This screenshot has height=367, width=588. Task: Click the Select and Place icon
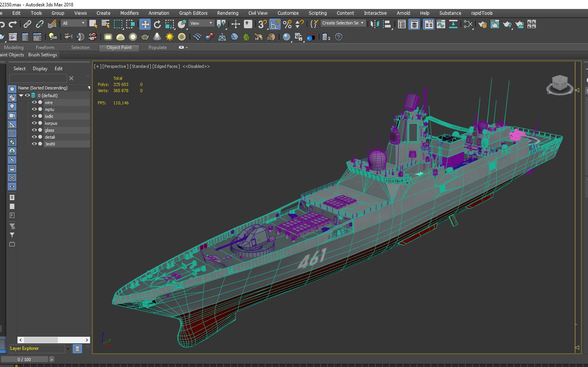(182, 24)
